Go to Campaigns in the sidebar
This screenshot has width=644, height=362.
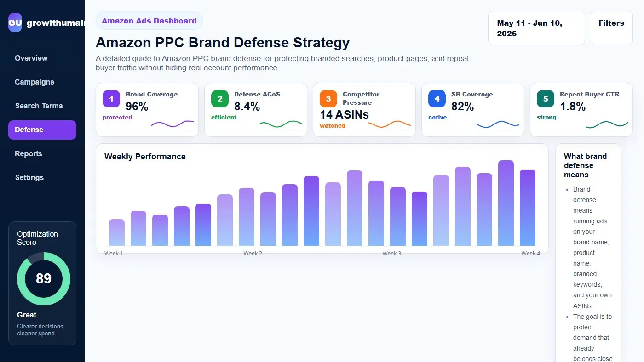coord(42,82)
